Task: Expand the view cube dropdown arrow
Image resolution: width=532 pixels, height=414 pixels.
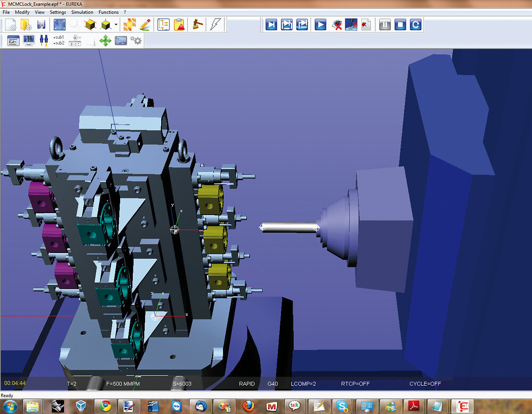Action: pyautogui.click(x=117, y=25)
